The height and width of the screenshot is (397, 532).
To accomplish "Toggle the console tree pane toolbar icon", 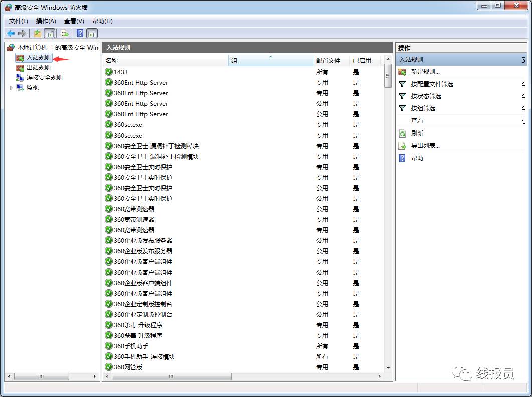I will pyautogui.click(x=50, y=33).
